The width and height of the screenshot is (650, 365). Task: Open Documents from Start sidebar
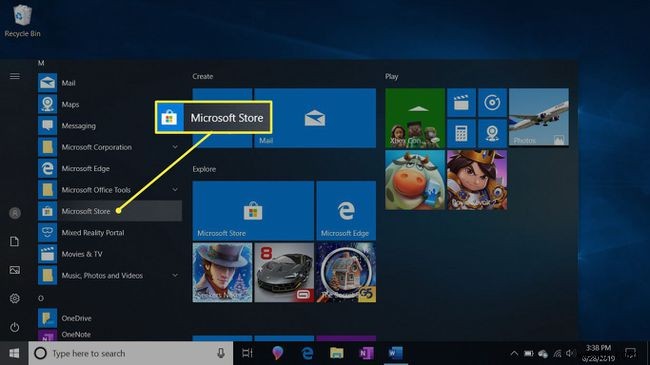pos(15,241)
